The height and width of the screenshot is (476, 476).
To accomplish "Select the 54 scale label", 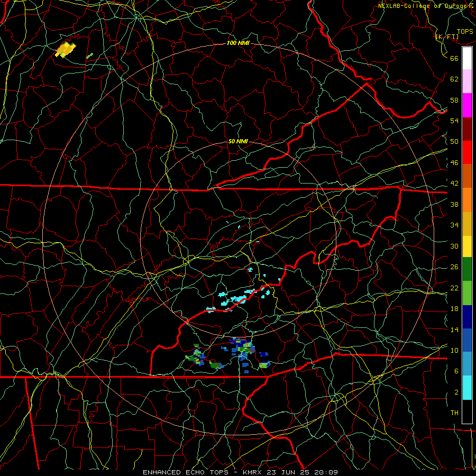I will coord(454,121).
